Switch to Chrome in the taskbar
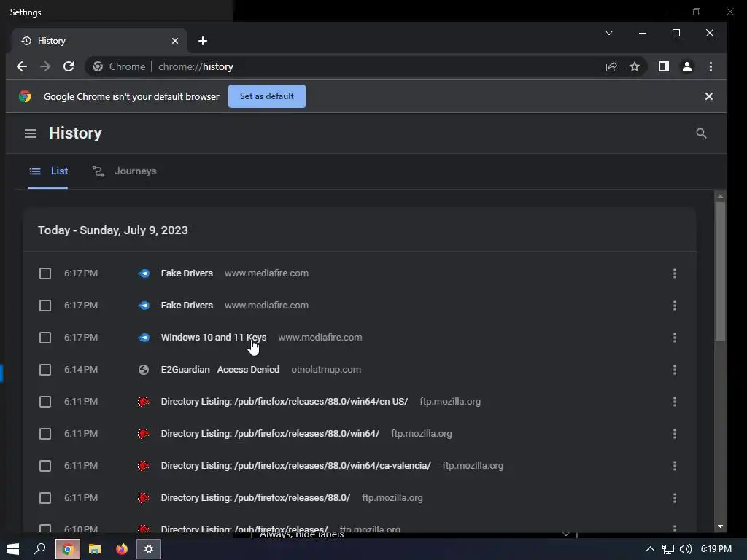The width and height of the screenshot is (747, 560). tap(67, 549)
